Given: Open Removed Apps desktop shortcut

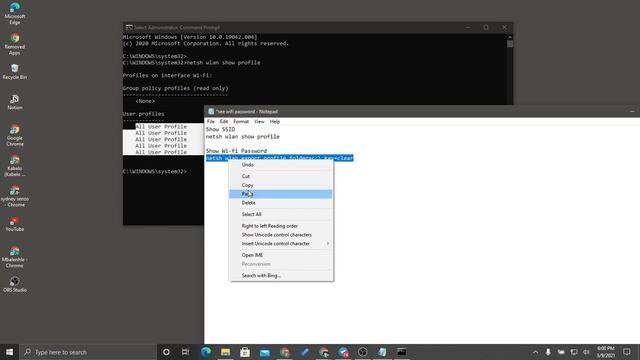Looking at the screenshot, I should tap(15, 44).
